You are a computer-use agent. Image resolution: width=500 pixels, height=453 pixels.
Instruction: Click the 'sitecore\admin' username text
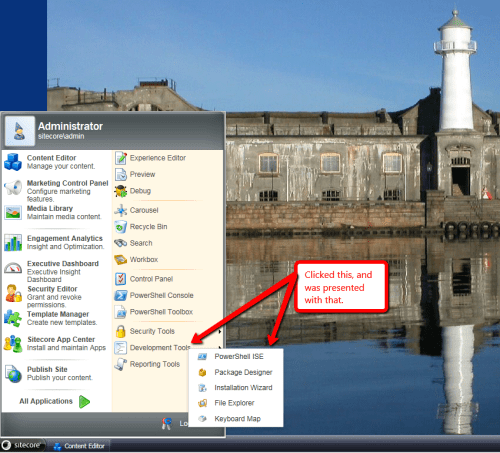[x=61, y=136]
